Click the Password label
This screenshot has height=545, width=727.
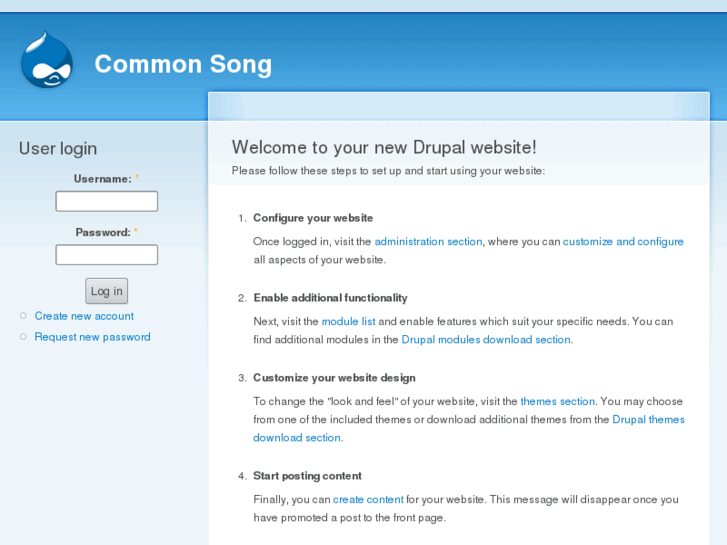[103, 233]
